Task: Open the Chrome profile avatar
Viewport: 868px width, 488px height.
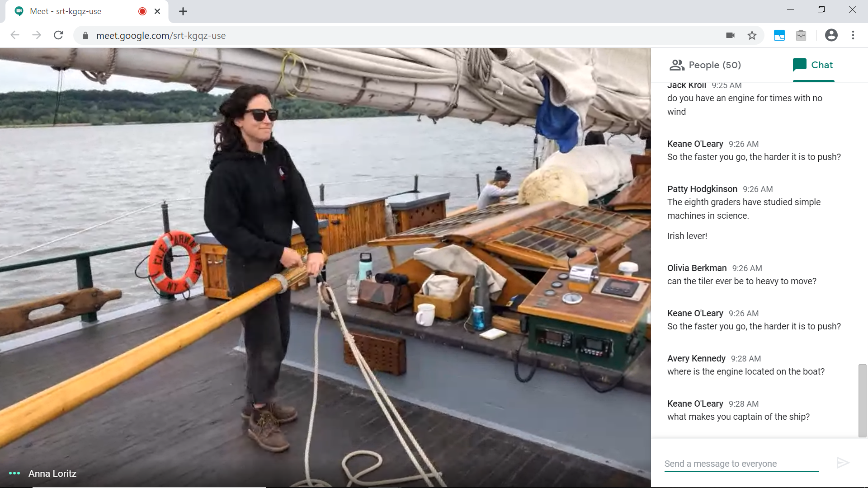Action: point(831,35)
